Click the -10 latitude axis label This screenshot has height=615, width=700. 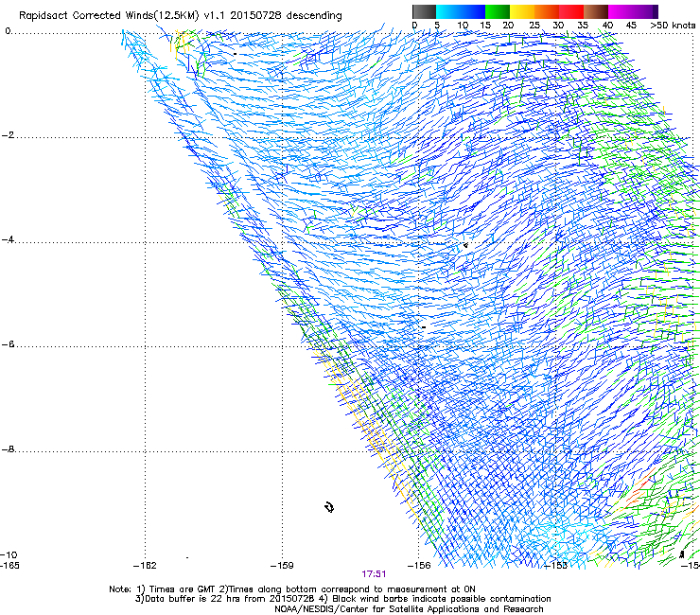[9, 554]
